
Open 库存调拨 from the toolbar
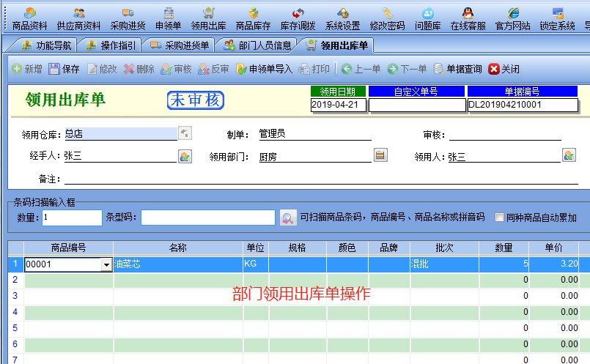[298, 18]
